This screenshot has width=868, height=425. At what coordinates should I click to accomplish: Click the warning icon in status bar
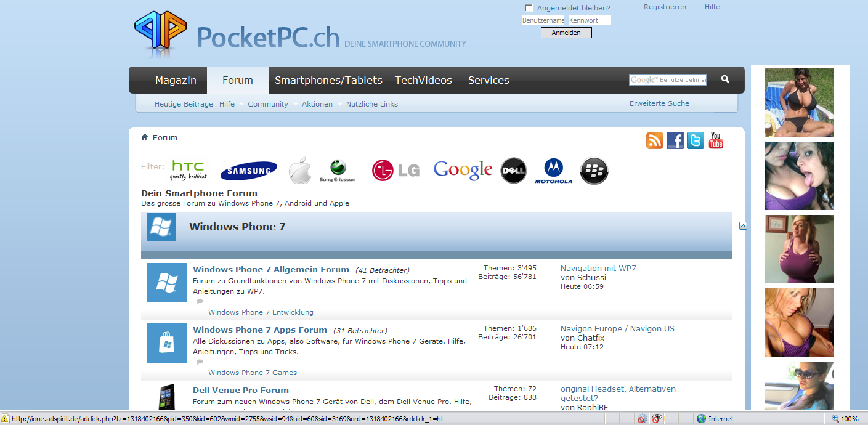pos(5,419)
